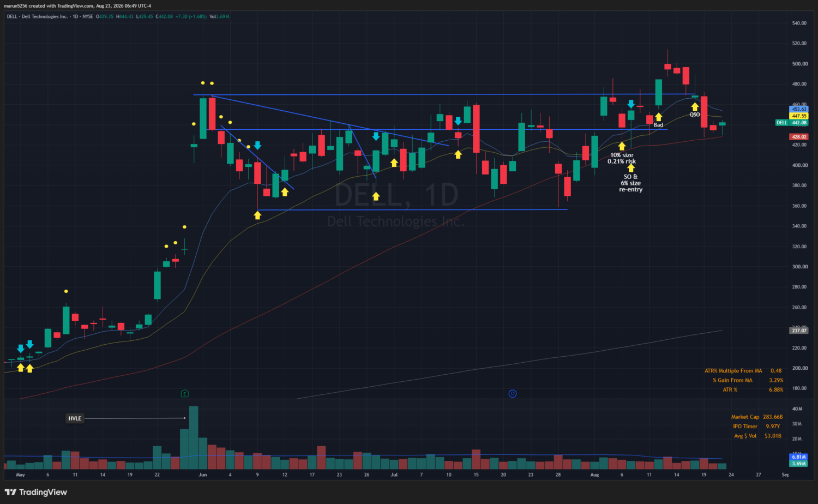The image size is (818, 504).
Task: Click the 6.81M volume average label
Action: coord(799,457)
